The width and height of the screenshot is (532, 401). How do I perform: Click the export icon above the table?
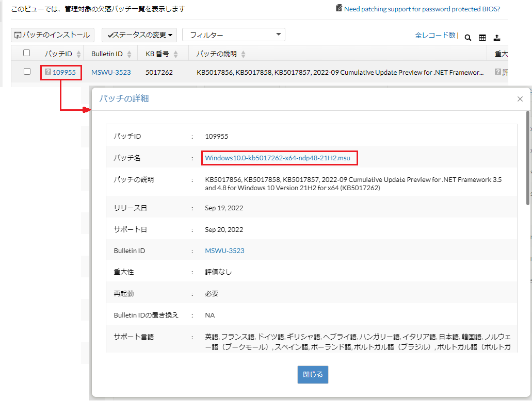click(497, 38)
